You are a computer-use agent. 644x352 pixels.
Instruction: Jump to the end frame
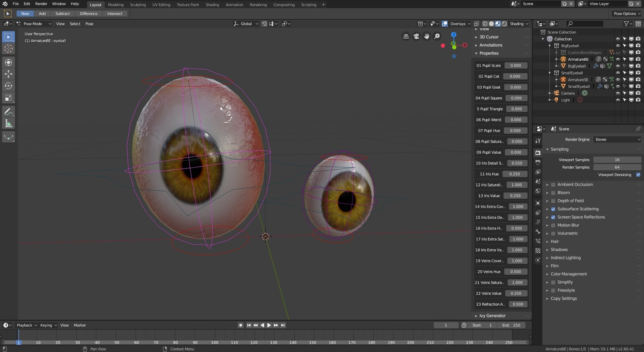pyautogui.click(x=283, y=325)
